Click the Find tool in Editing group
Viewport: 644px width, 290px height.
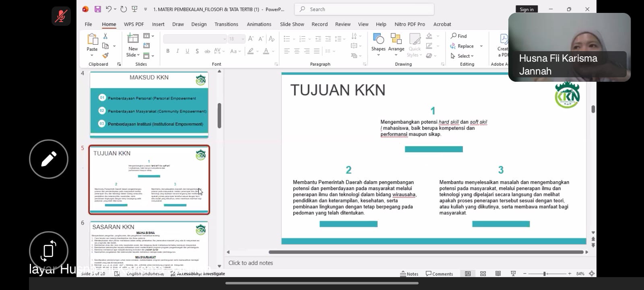[x=459, y=36]
